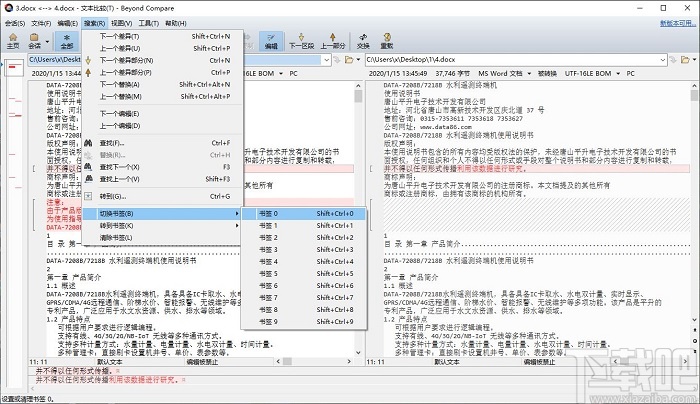Expand the 转到书签(K) submenu
The image size is (700, 404).
click(163, 226)
